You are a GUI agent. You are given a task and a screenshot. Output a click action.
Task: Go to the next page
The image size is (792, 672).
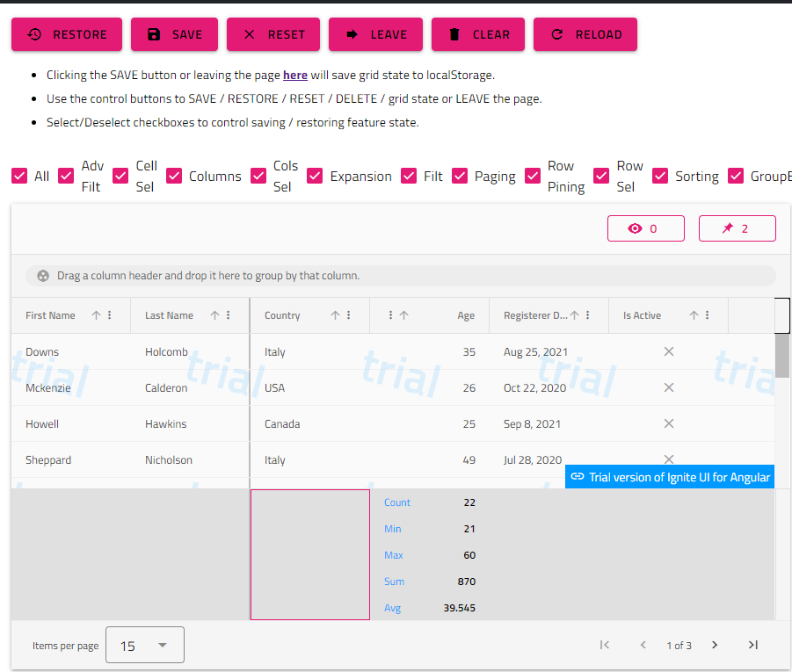click(714, 645)
